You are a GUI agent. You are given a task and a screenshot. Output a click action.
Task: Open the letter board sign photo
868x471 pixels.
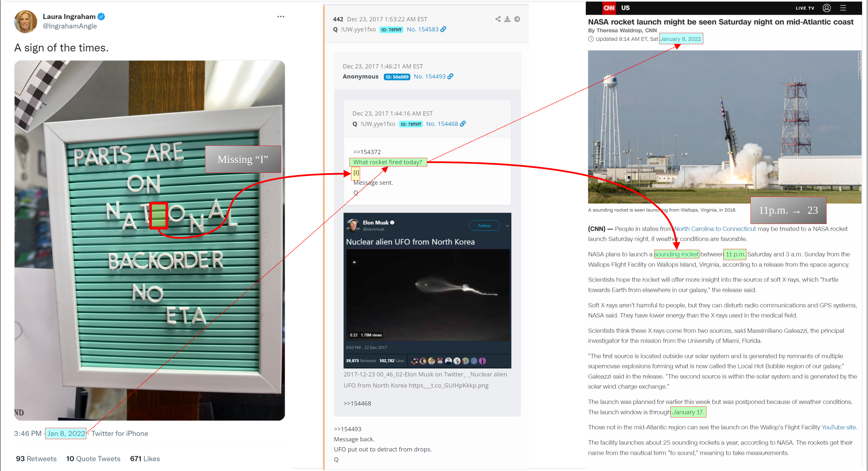149,241
